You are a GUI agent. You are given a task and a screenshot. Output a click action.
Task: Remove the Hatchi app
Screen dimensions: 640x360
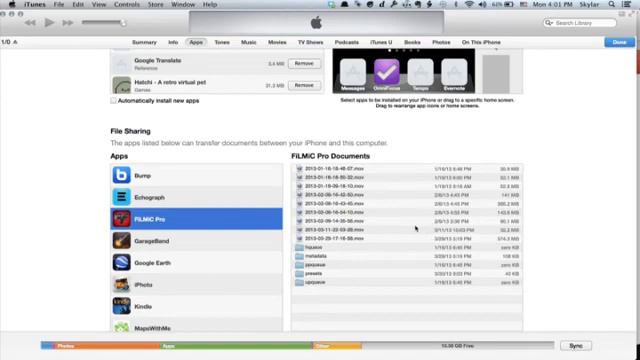pyautogui.click(x=304, y=85)
